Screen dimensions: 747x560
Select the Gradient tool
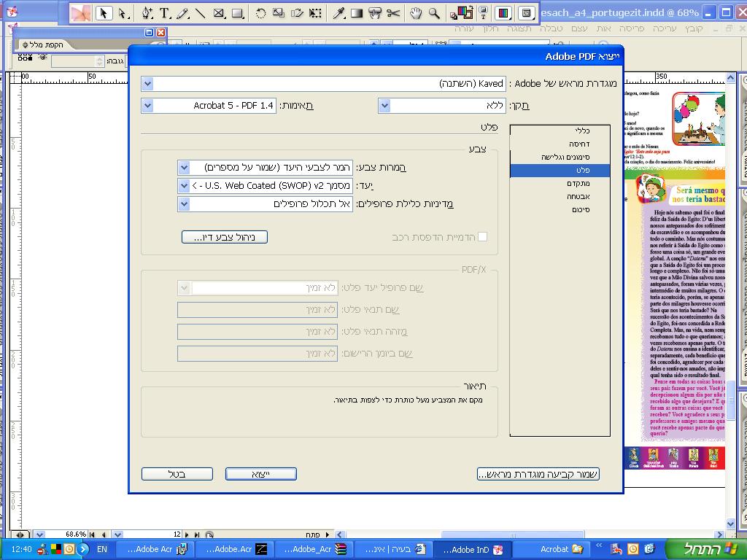(x=357, y=13)
